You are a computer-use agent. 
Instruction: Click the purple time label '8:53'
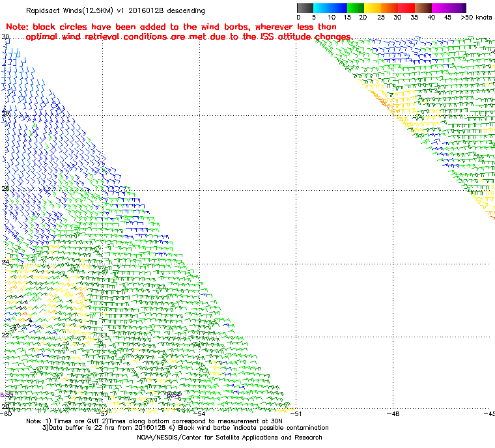point(7,395)
